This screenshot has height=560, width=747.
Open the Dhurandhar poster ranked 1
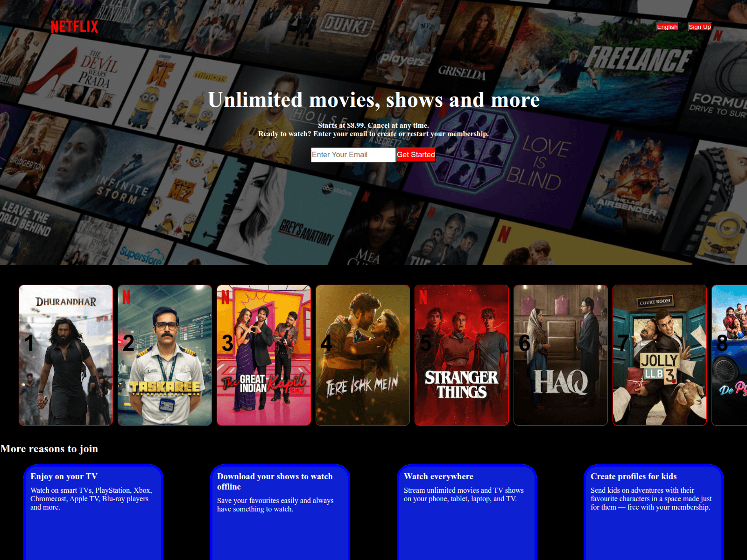(x=66, y=355)
